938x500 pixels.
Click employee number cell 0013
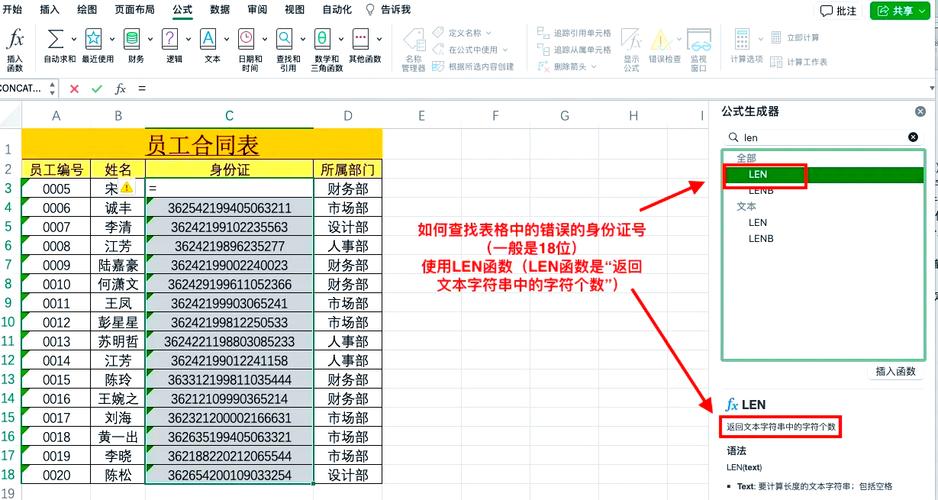(56, 342)
